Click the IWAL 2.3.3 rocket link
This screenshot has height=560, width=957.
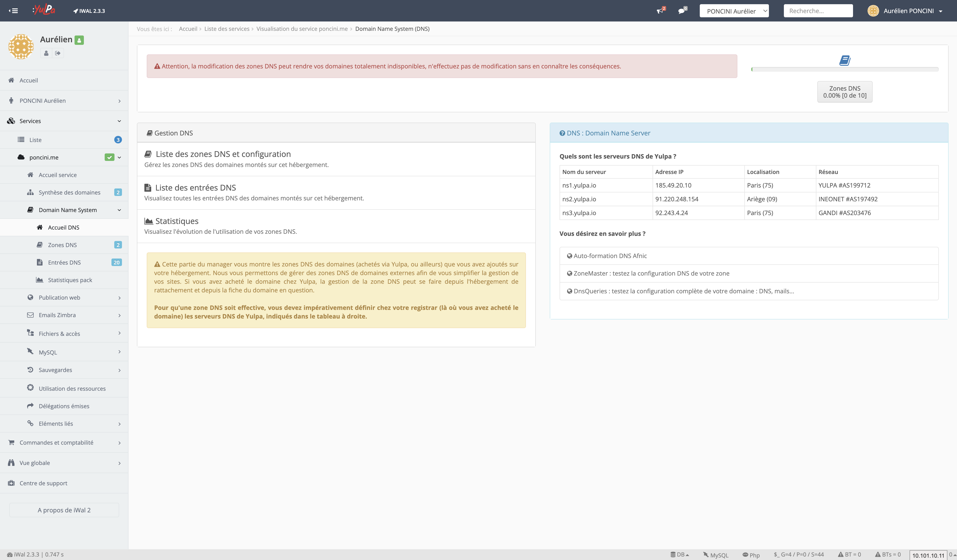(89, 11)
